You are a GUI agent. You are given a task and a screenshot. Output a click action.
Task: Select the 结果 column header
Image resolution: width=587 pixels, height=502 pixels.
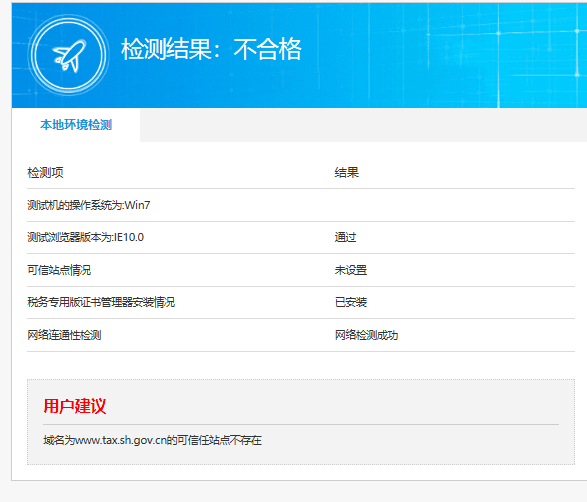click(x=347, y=173)
